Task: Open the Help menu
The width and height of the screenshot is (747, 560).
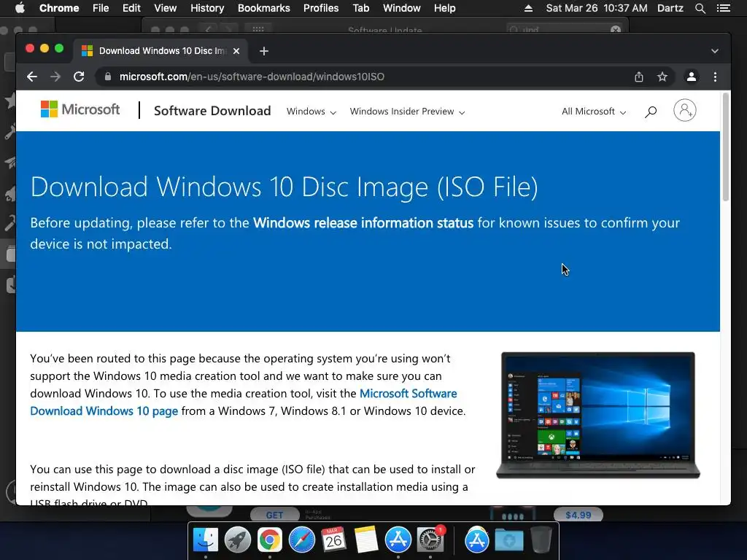Action: click(444, 8)
